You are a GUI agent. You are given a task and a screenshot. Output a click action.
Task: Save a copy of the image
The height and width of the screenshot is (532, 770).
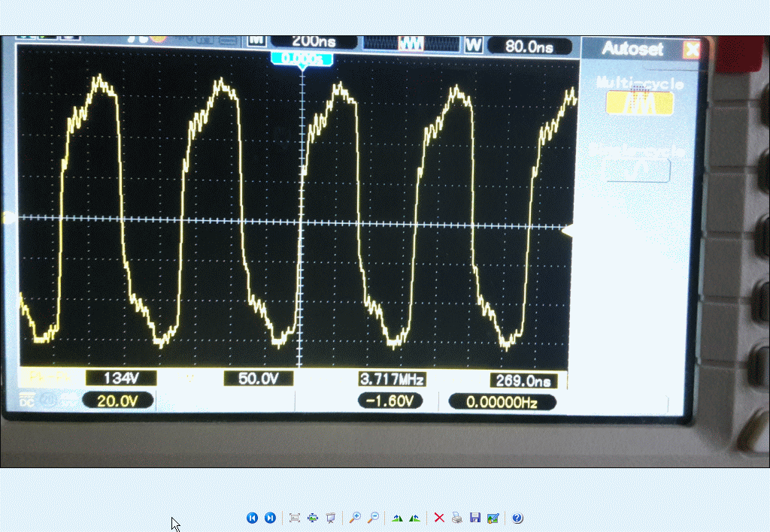pyautogui.click(x=475, y=518)
